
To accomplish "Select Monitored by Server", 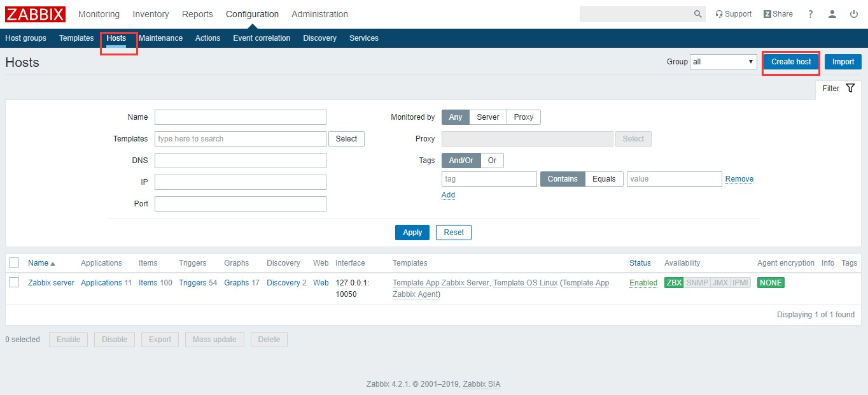I will tap(488, 117).
